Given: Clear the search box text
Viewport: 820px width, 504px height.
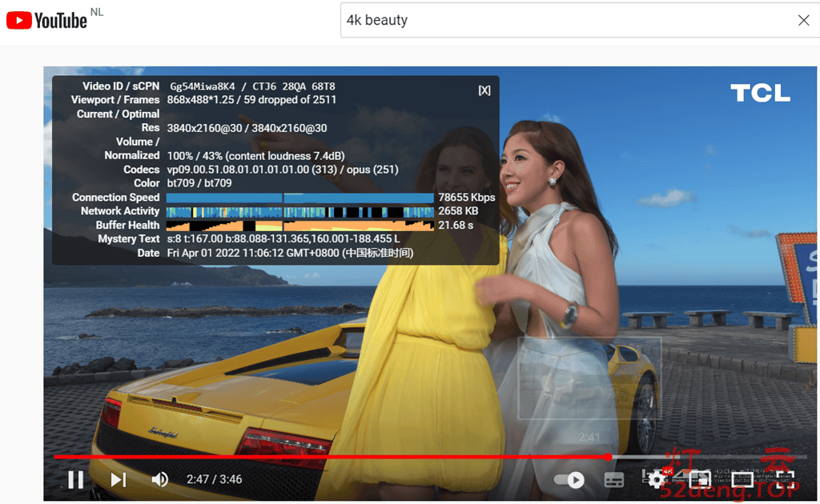Looking at the screenshot, I should (804, 21).
